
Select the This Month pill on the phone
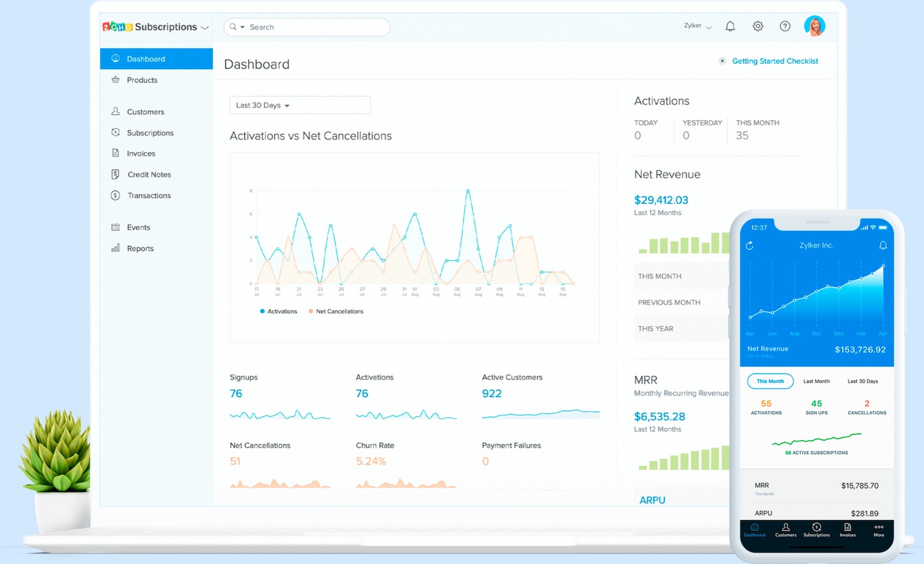coord(770,381)
